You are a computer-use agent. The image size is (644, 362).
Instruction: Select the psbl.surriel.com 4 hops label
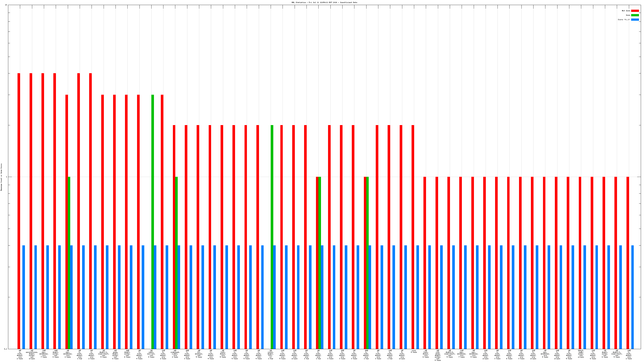click(151, 354)
